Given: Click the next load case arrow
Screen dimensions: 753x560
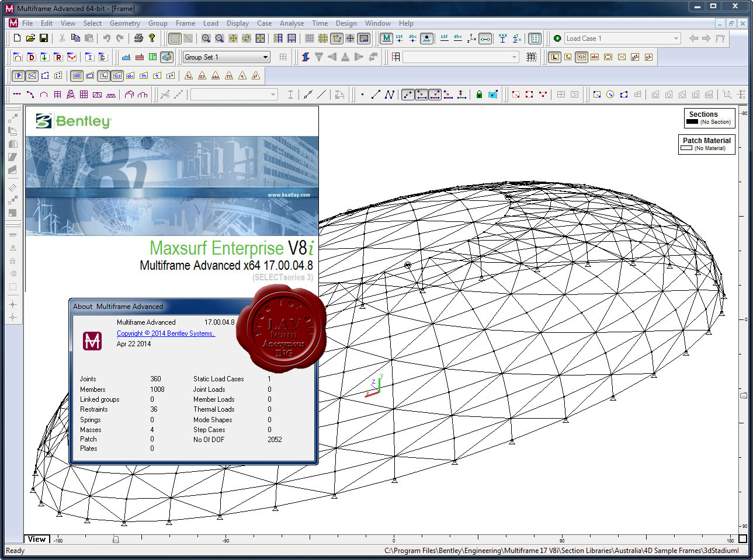Looking at the screenshot, I should pyautogui.click(x=706, y=38).
